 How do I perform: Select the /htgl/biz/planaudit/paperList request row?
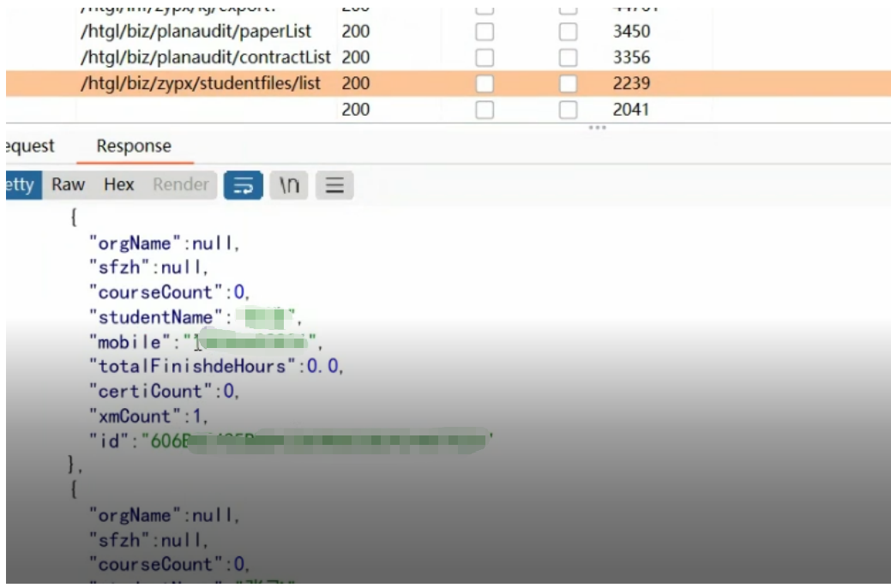[x=196, y=32]
